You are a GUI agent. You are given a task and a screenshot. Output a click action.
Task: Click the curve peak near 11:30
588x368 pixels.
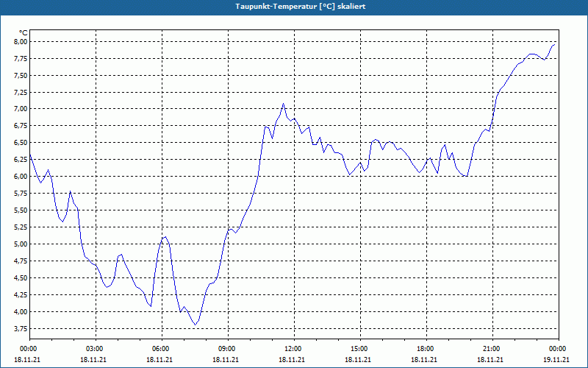point(283,104)
